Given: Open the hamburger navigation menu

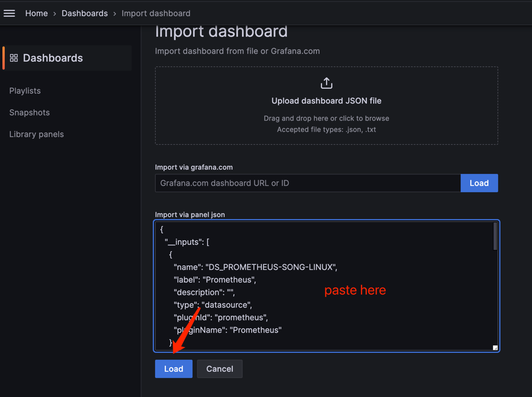Looking at the screenshot, I should 10,13.
